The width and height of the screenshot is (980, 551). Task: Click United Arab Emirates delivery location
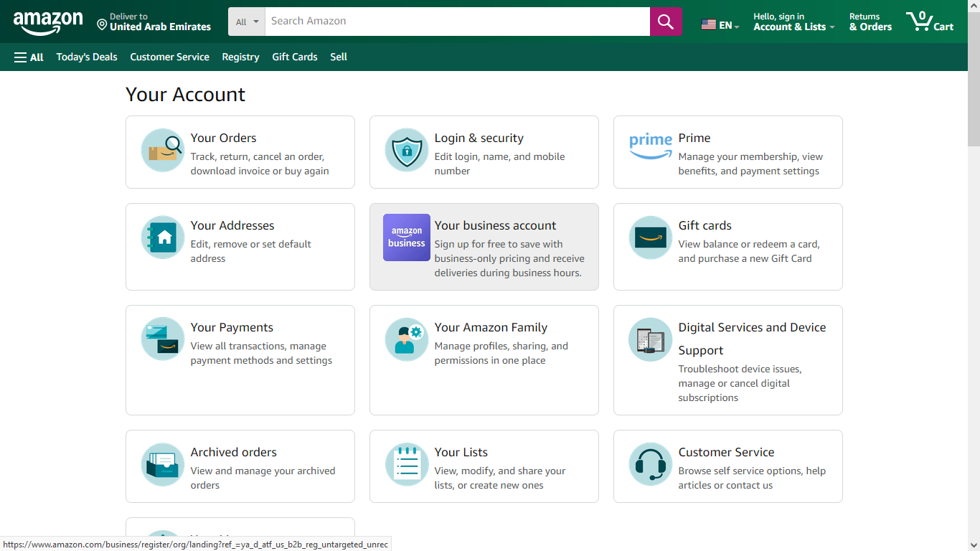pyautogui.click(x=160, y=27)
